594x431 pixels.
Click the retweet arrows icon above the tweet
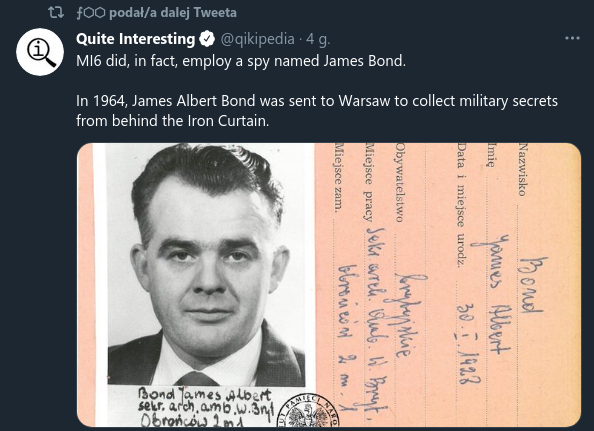coord(56,13)
